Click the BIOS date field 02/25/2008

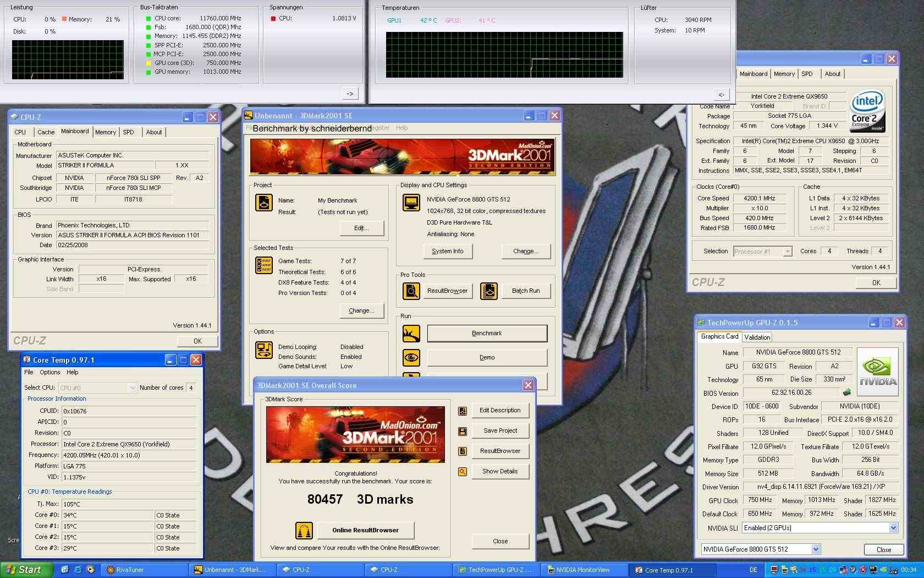[x=133, y=246]
